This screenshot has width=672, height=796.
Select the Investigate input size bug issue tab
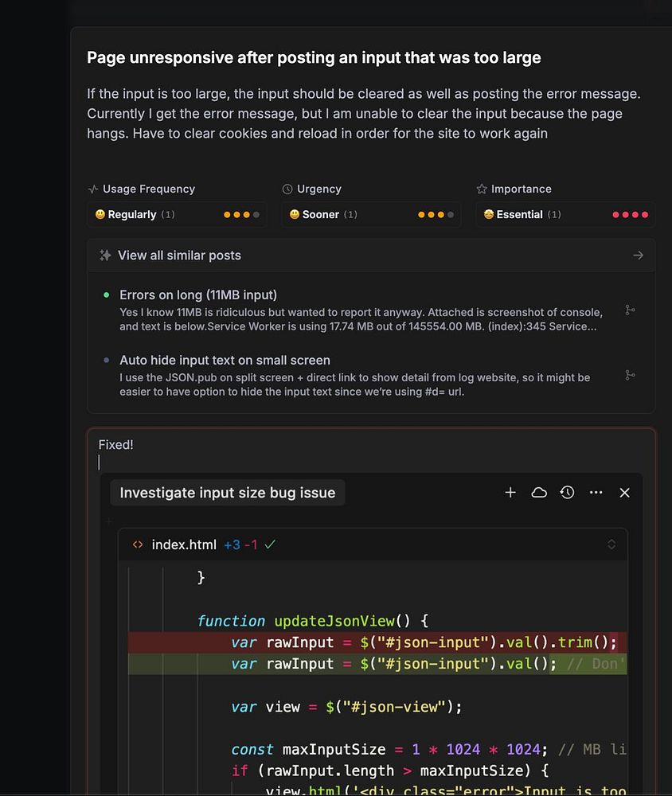pyautogui.click(x=228, y=493)
